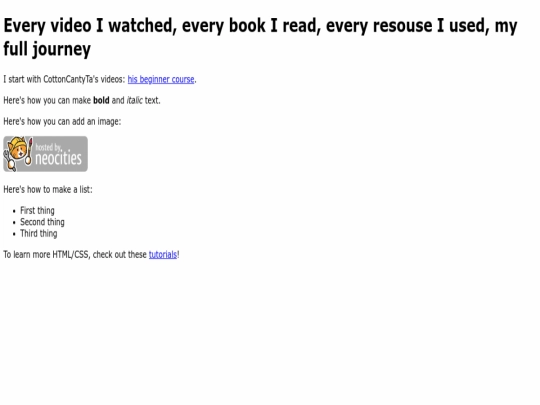The width and height of the screenshot is (540, 405).
Task: Select the "First thing" list item
Action: (37, 210)
